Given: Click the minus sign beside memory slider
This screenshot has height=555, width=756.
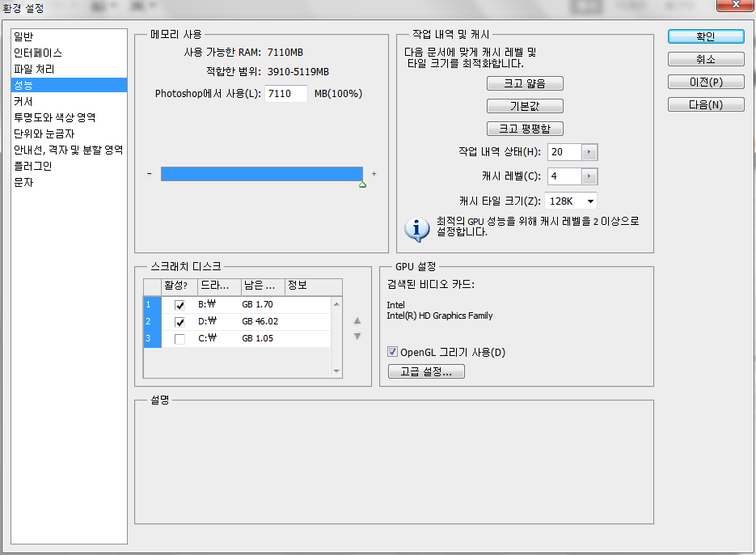Looking at the screenshot, I should [150, 174].
